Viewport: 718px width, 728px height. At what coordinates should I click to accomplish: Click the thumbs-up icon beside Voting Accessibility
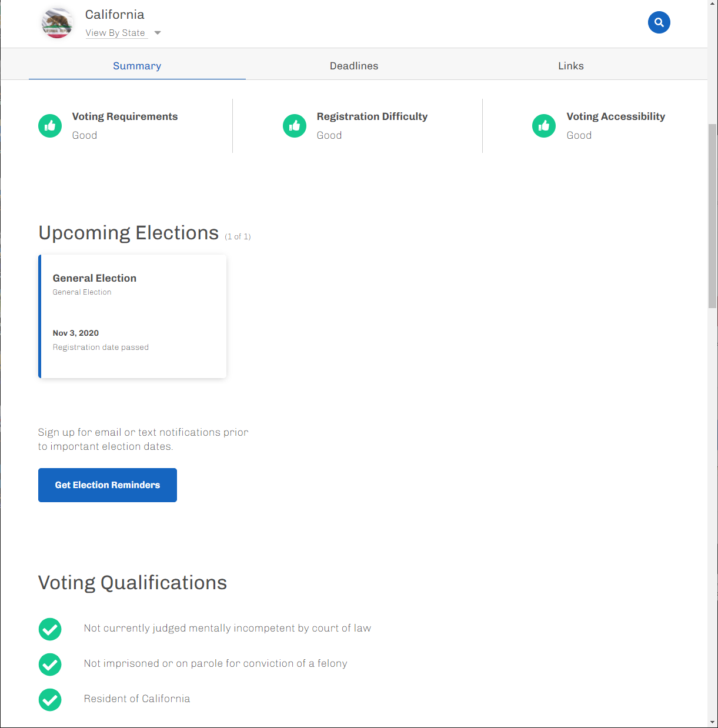544,125
